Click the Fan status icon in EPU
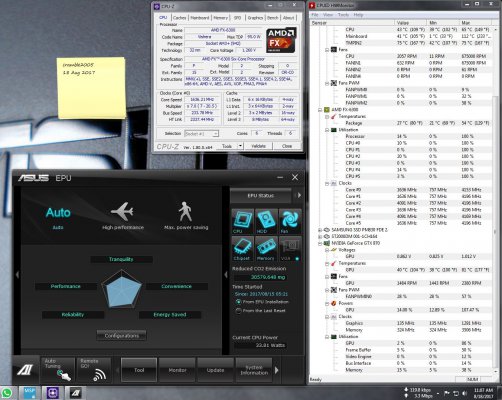The height and width of the screenshot is (400, 502). tap(289, 221)
